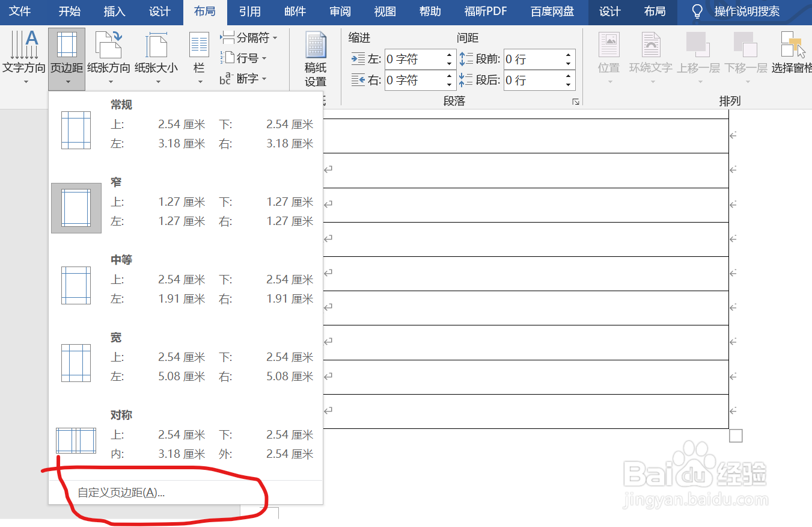Switch to the first 设计 tab
Screen dimensions: 812x527
pos(159,11)
